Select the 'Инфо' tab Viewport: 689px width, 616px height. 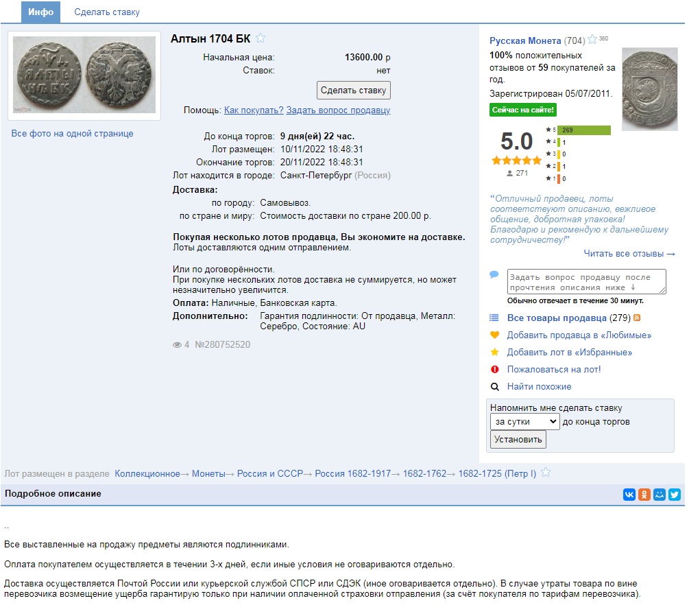pos(40,12)
